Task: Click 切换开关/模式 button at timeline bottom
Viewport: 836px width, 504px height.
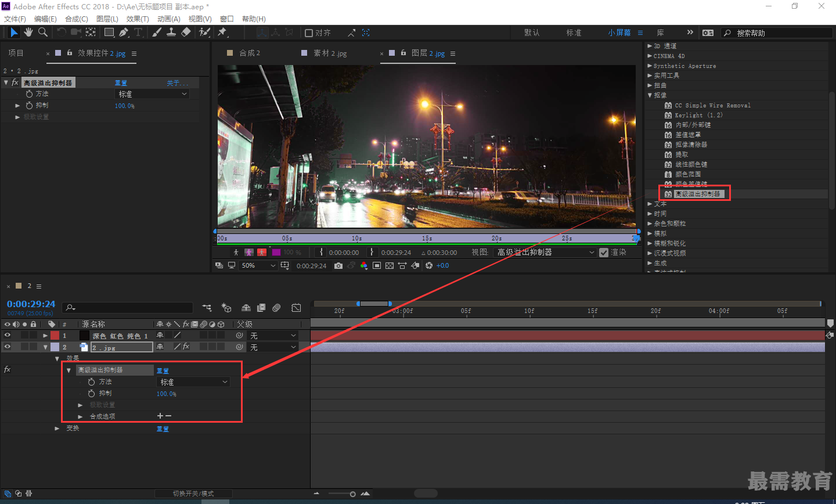Action: pos(193,494)
